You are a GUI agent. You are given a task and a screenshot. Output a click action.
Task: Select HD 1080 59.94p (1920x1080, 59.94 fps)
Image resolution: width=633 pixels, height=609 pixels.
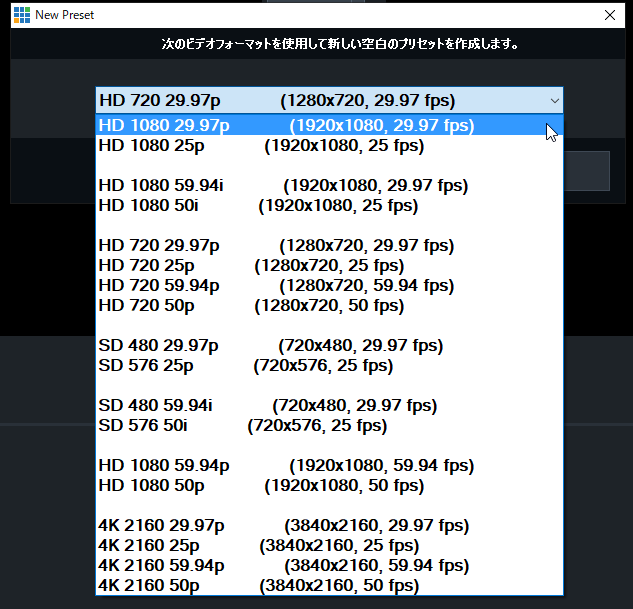329,465
